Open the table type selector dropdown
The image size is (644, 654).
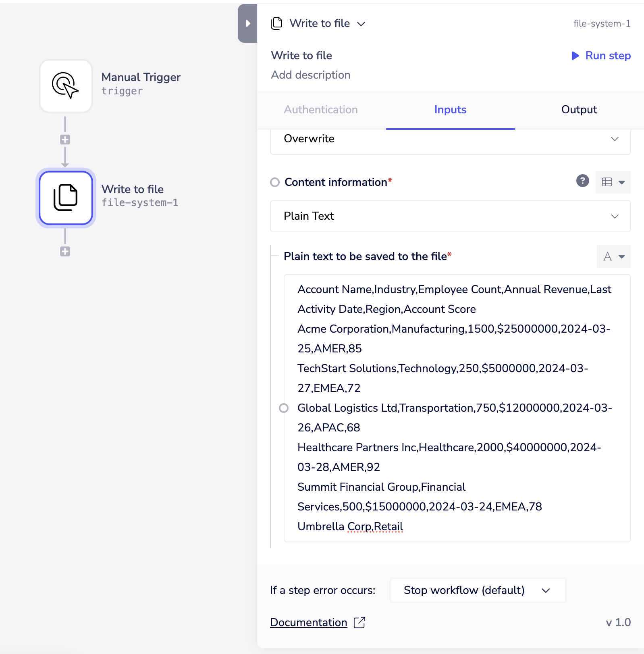[x=613, y=182]
